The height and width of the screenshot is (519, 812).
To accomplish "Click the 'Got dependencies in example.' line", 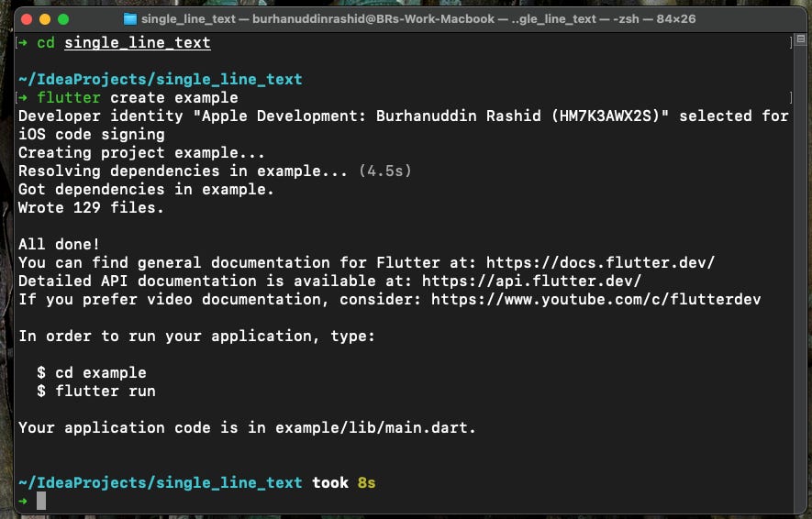I will tap(146, 190).
